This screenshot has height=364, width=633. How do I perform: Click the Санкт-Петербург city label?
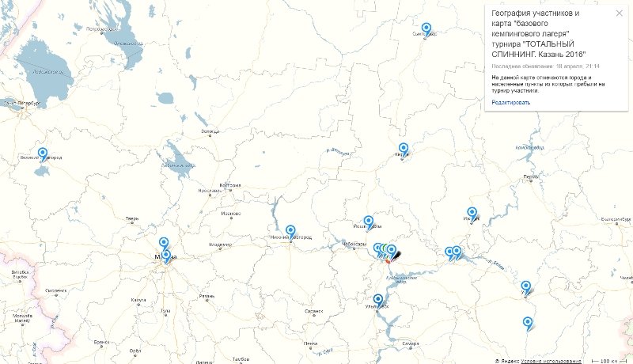21,104
